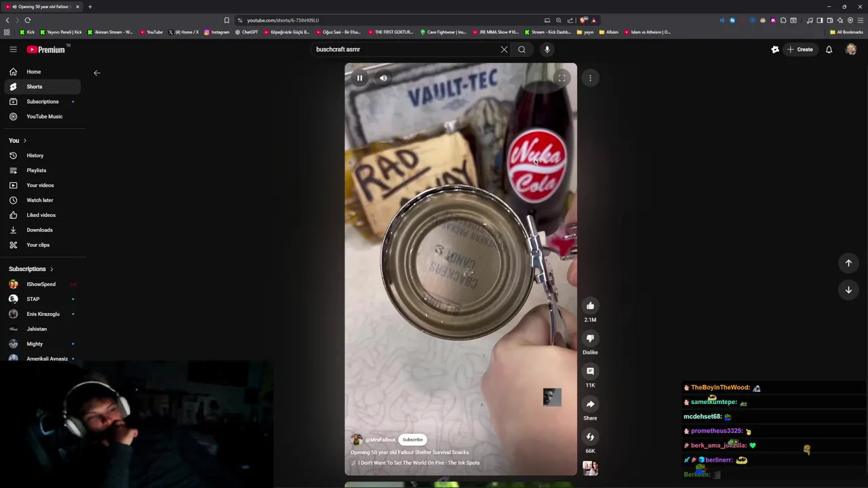Open the Create menu button
868x488 pixels.
click(800, 49)
